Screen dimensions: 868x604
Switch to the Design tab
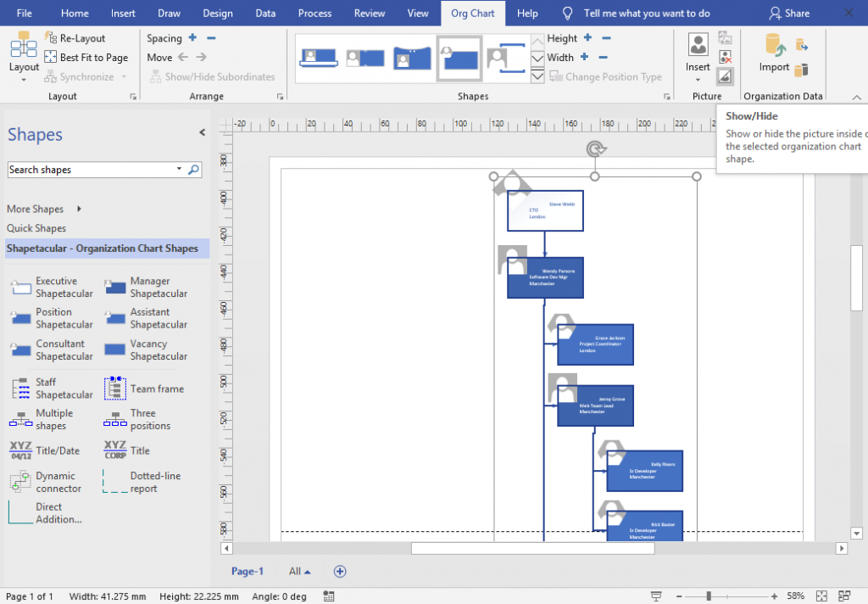point(218,14)
